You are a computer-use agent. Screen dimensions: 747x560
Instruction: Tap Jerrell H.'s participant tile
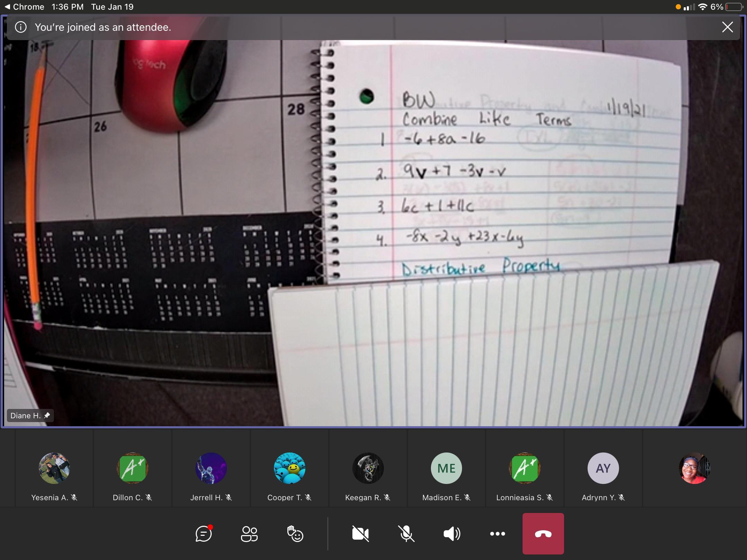[x=211, y=468]
